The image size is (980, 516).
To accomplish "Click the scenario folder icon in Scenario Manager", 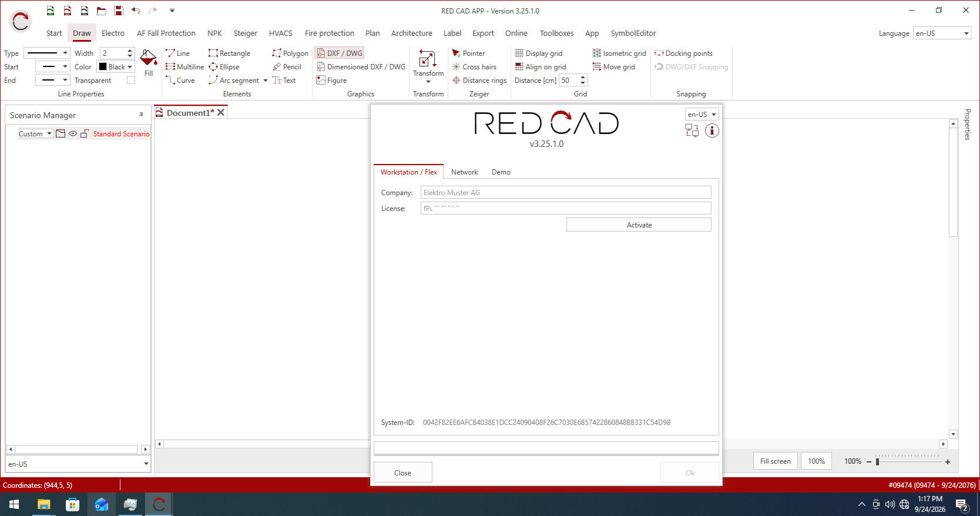I will pyautogui.click(x=61, y=133).
